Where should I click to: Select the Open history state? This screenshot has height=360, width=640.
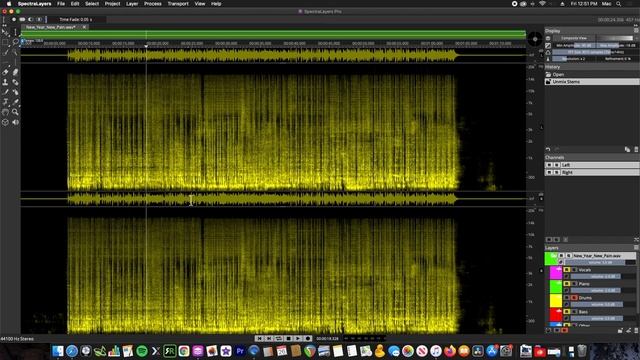pyautogui.click(x=592, y=75)
